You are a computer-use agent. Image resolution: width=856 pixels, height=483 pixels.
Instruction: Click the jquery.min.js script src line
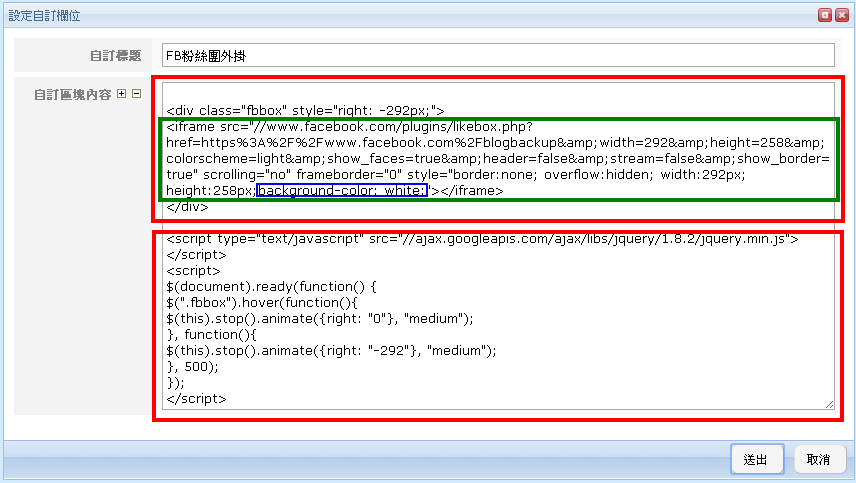(x=483, y=238)
